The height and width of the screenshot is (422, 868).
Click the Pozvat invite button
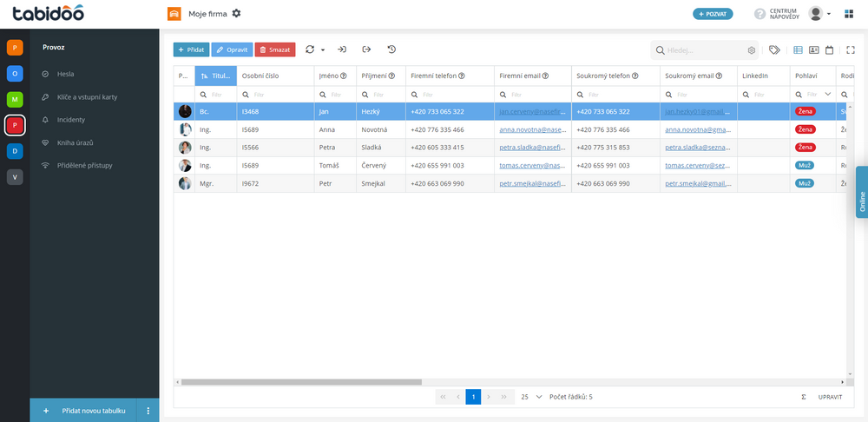click(713, 14)
